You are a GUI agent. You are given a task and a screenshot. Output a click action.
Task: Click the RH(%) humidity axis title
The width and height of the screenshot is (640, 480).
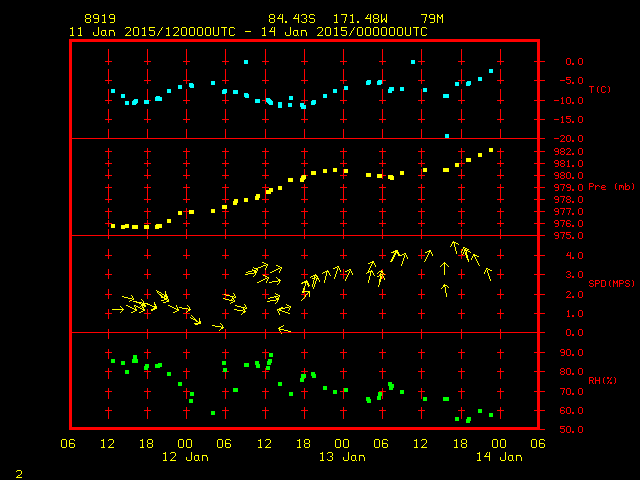point(602,381)
